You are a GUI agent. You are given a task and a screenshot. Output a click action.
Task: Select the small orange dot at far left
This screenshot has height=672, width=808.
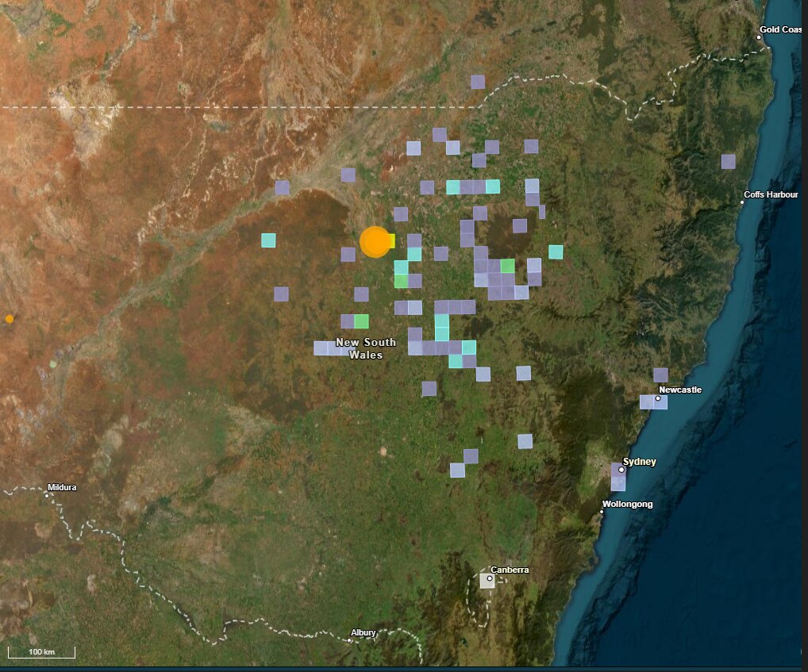pyautogui.click(x=10, y=319)
